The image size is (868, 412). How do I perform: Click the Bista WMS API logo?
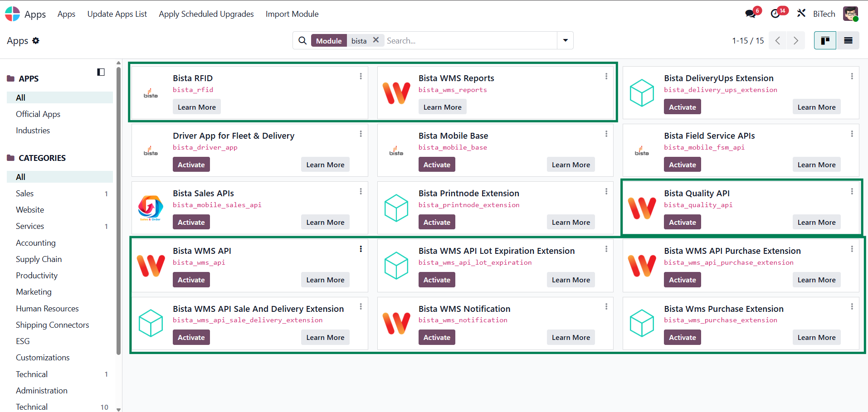pos(151,266)
